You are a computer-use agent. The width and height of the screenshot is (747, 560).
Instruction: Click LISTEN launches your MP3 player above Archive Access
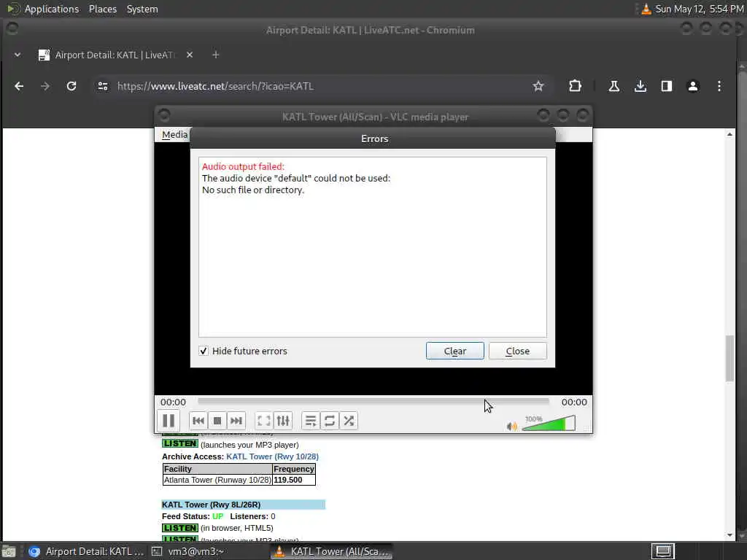[x=180, y=444]
